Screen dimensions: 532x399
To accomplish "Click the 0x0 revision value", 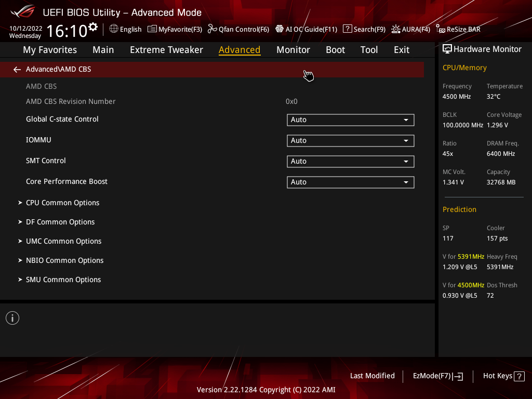I will pos(291,101).
